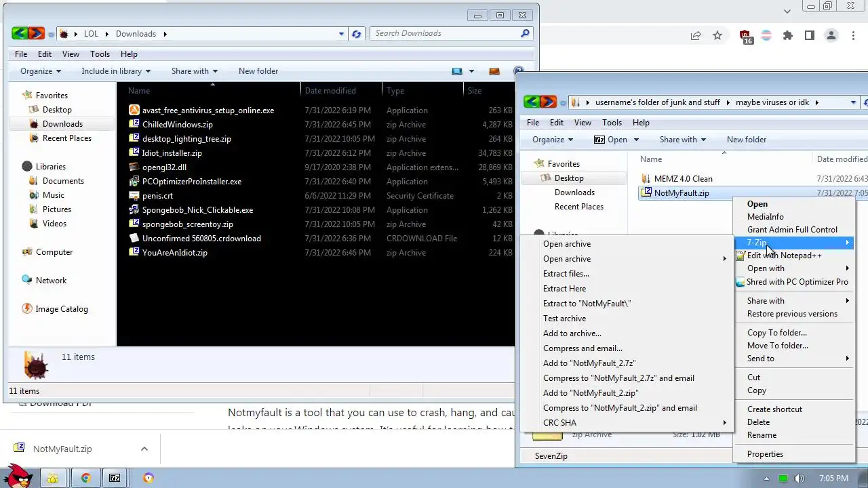Click change view icon in Downloads toolbar
This screenshot has width=868, height=488.
pos(457,71)
